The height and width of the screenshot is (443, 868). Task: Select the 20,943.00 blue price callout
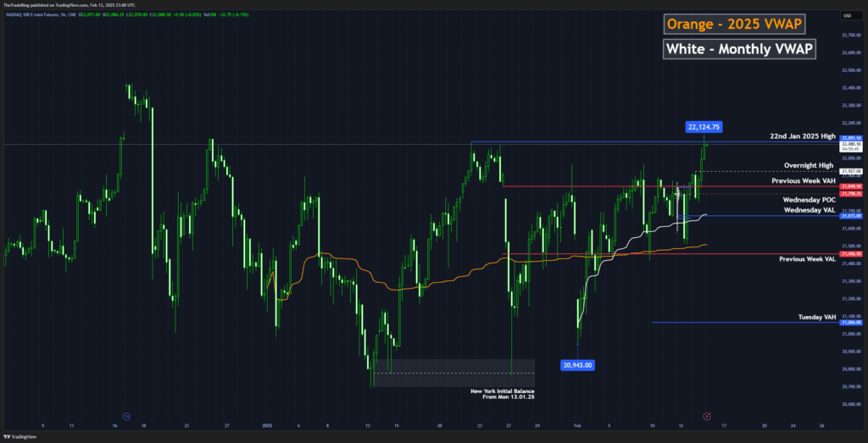click(577, 365)
